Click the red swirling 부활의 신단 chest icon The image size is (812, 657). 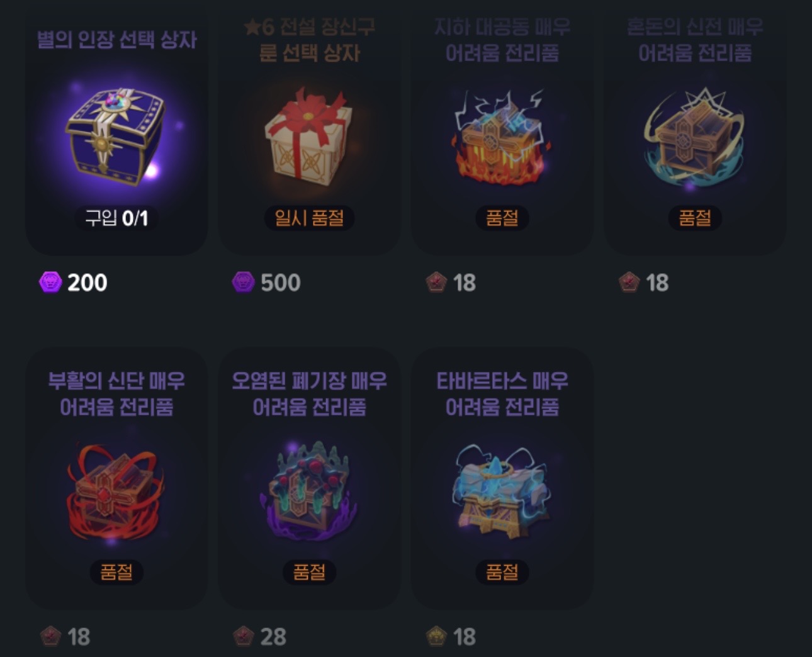pyautogui.click(x=116, y=491)
